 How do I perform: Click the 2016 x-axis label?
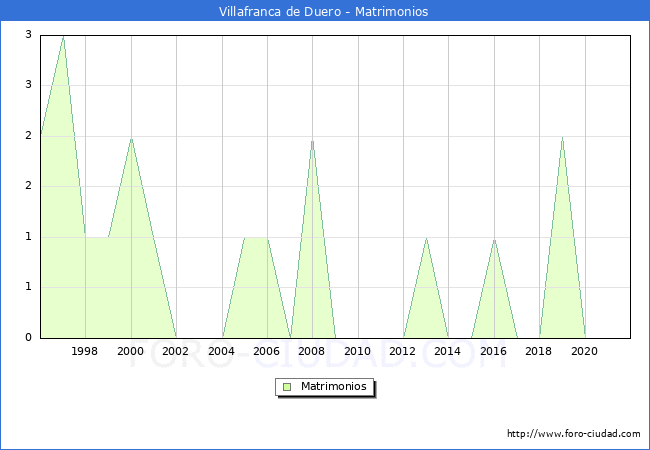tap(493, 351)
